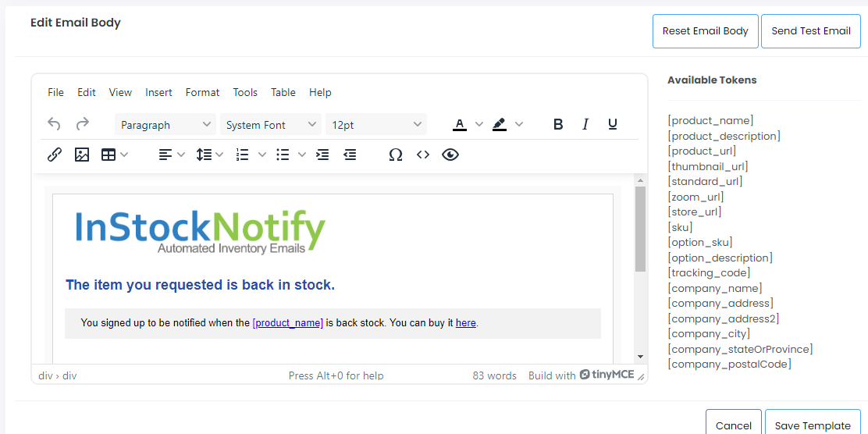This screenshot has width=868, height=434.
Task: Expand bullet list style arrow
Action: tap(302, 155)
